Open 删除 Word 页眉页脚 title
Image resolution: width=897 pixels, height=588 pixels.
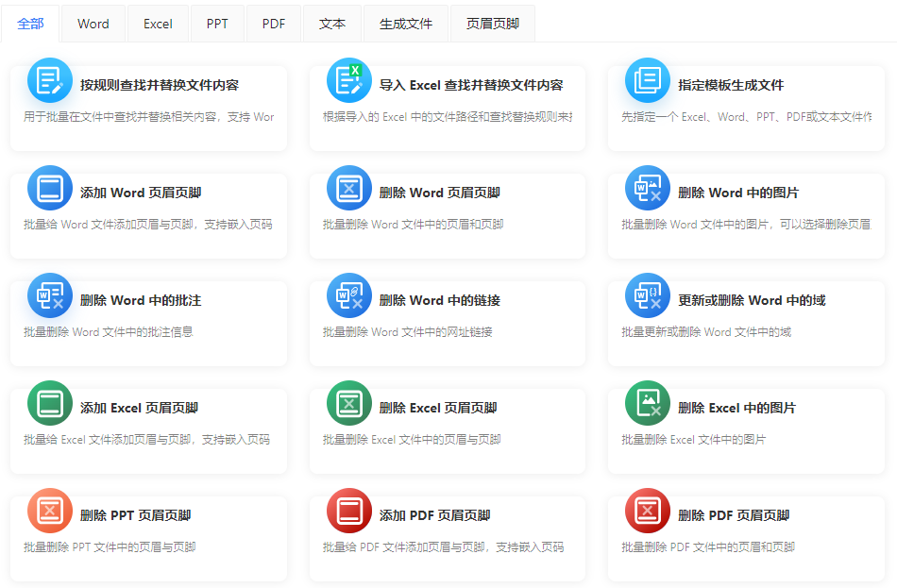click(x=440, y=193)
